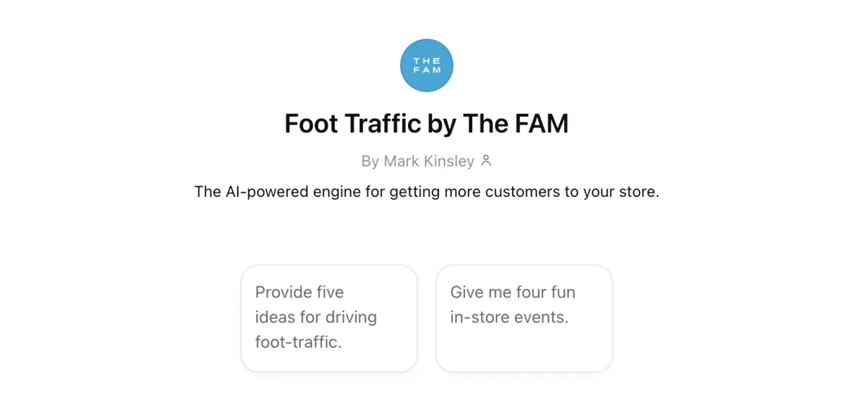Click the word THE inside the logo
Image resolution: width=868 pixels, height=417 pixels.
click(x=427, y=61)
